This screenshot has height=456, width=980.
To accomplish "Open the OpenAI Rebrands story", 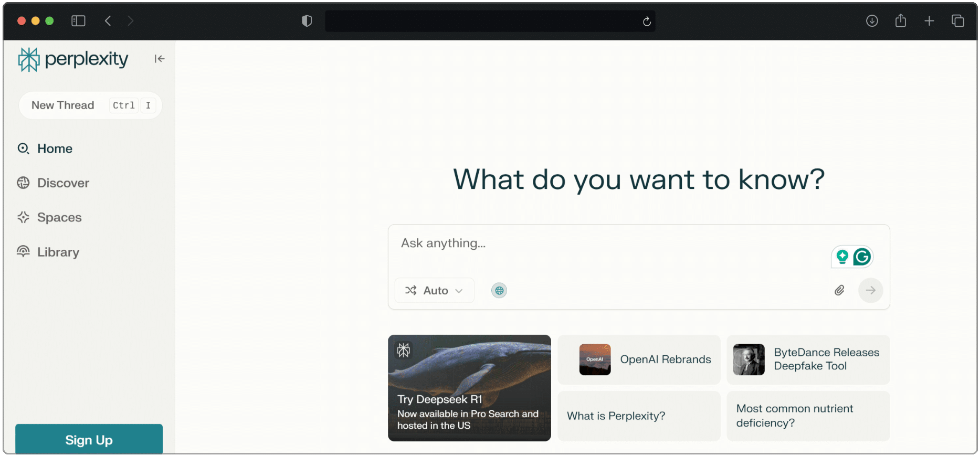I will coord(639,359).
